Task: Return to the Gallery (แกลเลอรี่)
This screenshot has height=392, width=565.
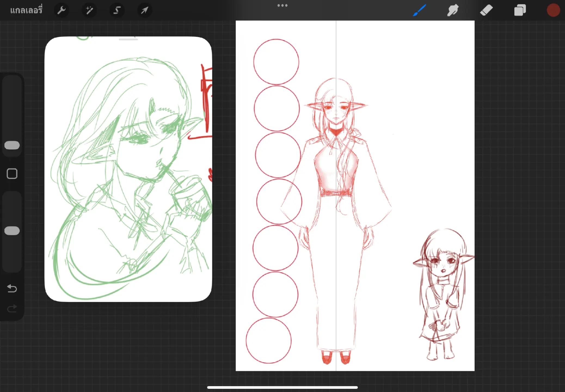Action: [x=26, y=10]
